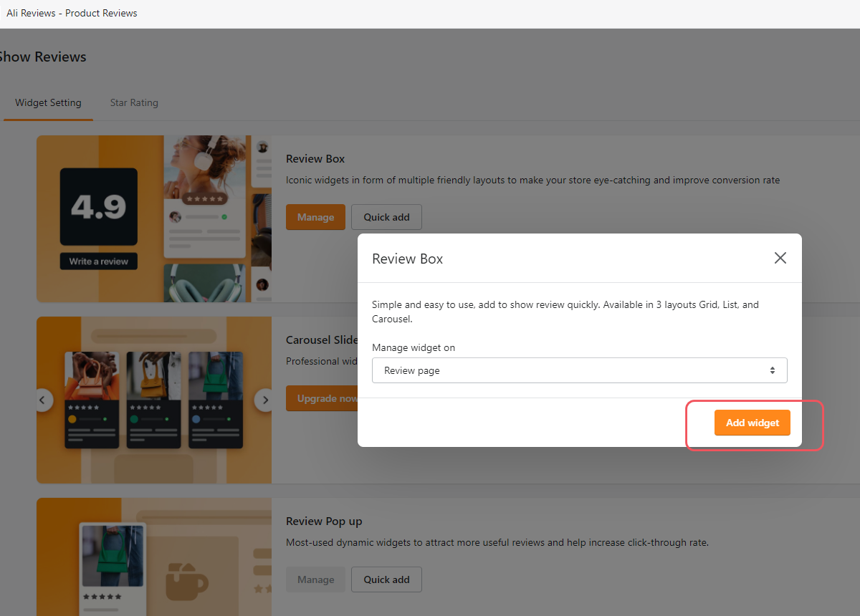Click the Review Box preview image

[154, 218]
